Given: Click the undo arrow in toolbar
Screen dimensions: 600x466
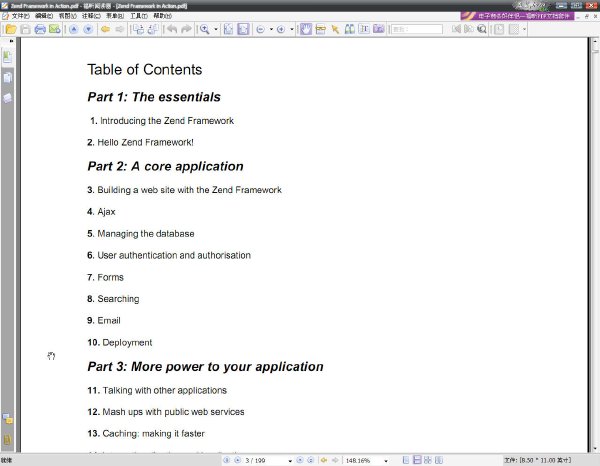Looking at the screenshot, I should tap(172, 29).
